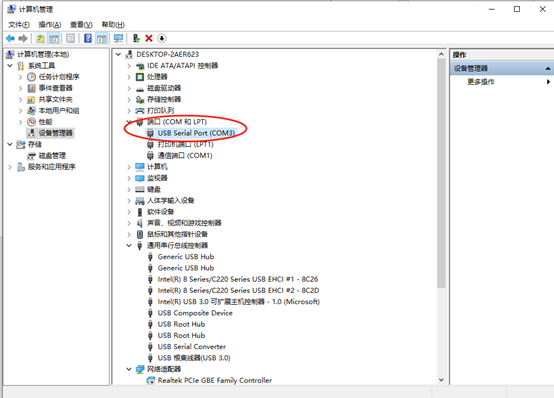Click the 磁盘驱动器 category icon
This screenshot has width=554, height=398.
tap(140, 88)
